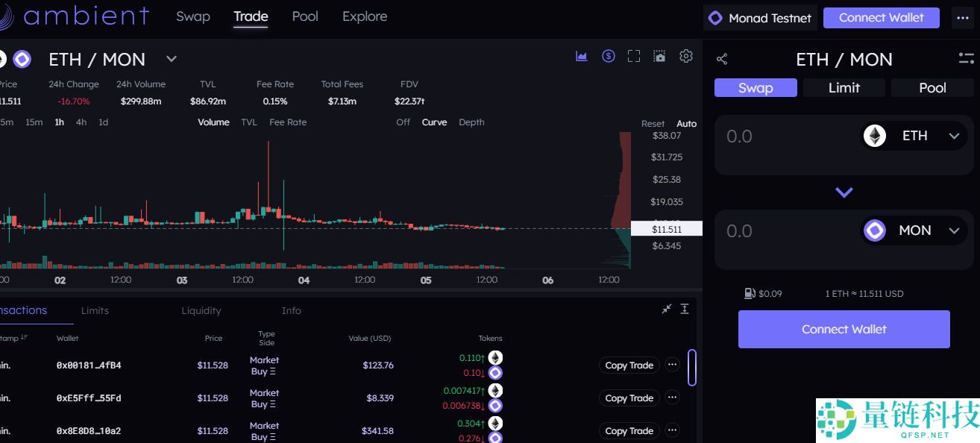This screenshot has width=980, height=443.
Task: Toggle the Volume chart overlay
Action: point(213,122)
